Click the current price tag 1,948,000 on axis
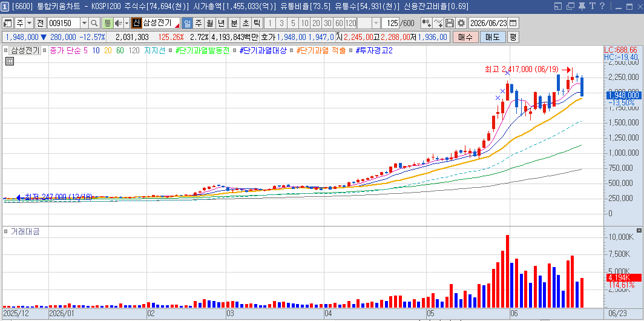 (x=624, y=95)
